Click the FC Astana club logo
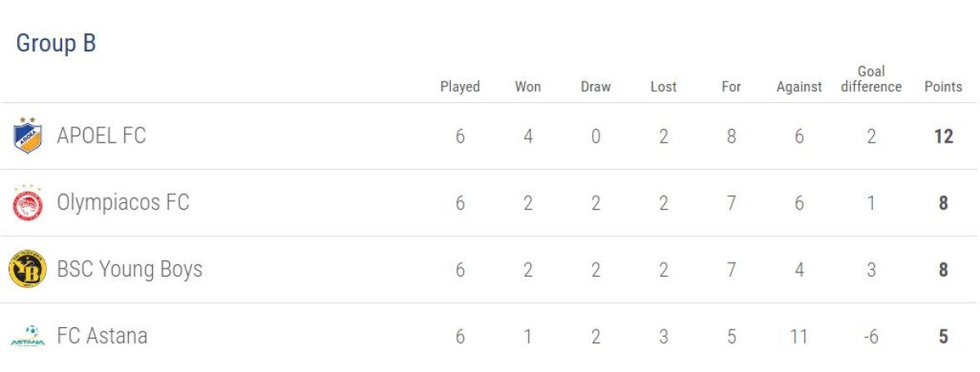Screen dimensions: 980x372 pyautogui.click(x=27, y=336)
